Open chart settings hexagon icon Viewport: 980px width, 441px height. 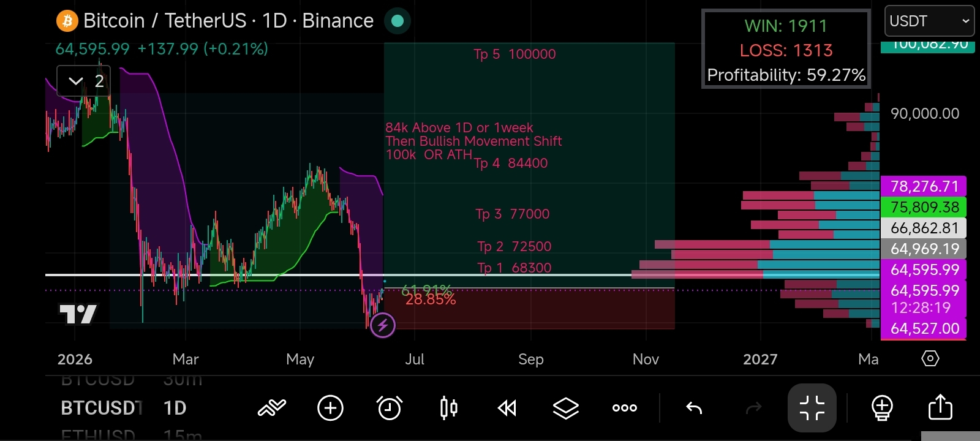[930, 358]
